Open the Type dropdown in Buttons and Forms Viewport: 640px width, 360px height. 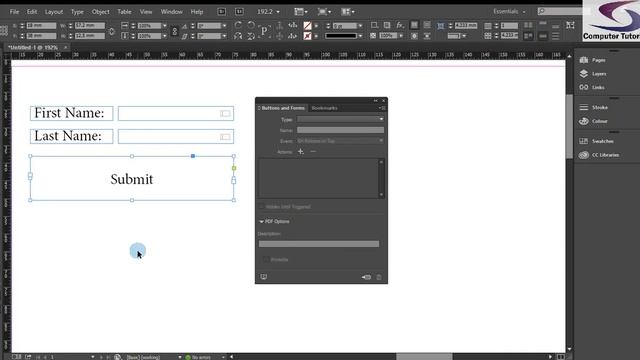coord(340,119)
